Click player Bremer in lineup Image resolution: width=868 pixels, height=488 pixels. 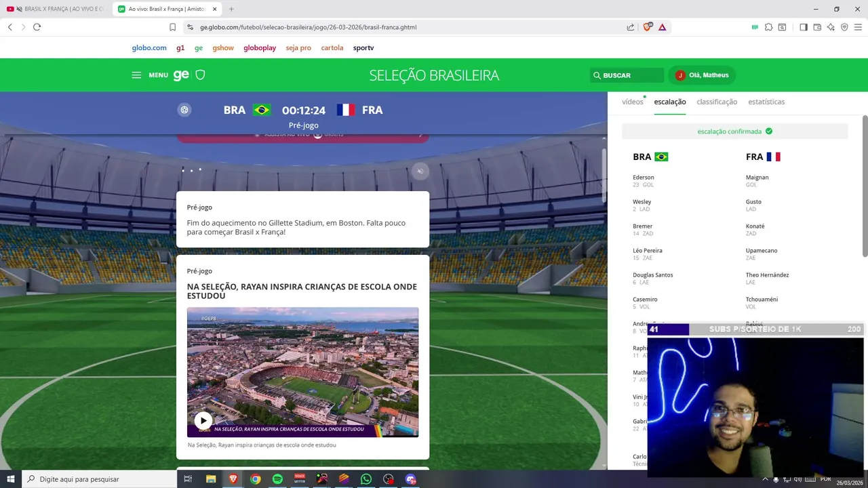[642, 226]
